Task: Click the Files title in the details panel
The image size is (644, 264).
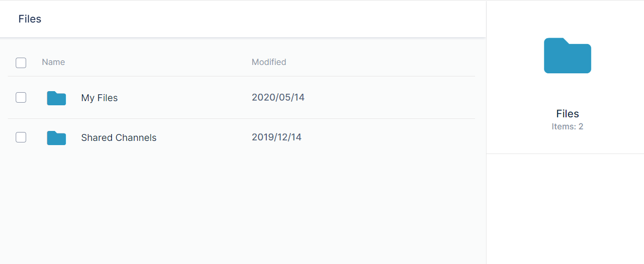Action: pos(568,114)
